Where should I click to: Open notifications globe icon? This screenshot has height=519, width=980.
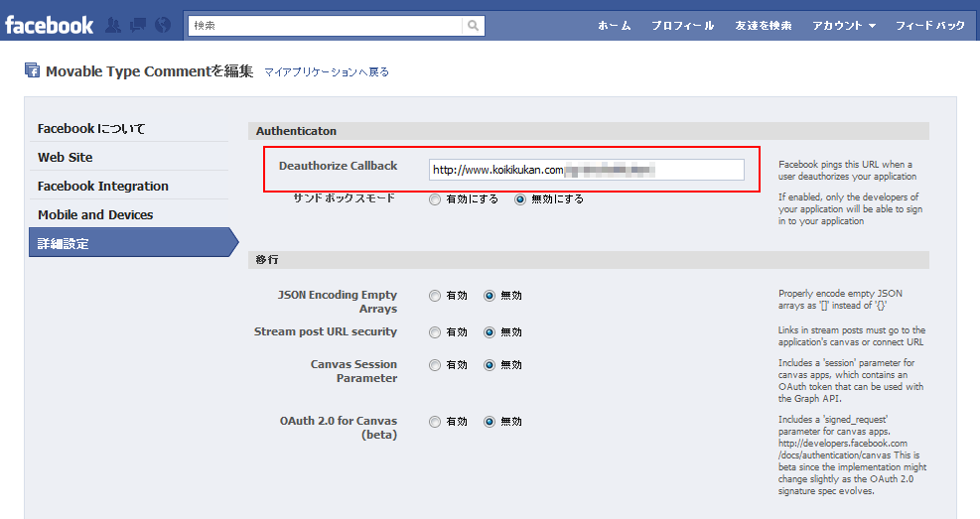(163, 25)
